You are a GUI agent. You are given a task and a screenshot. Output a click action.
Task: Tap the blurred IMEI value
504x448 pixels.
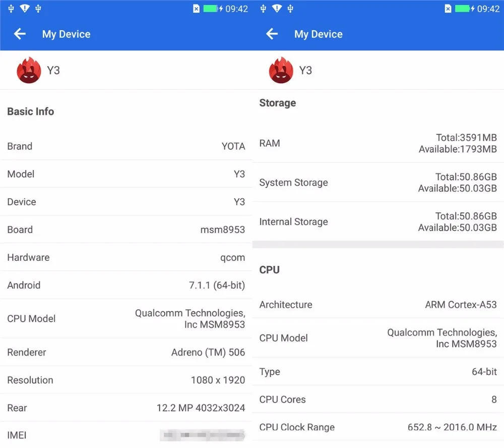click(203, 435)
